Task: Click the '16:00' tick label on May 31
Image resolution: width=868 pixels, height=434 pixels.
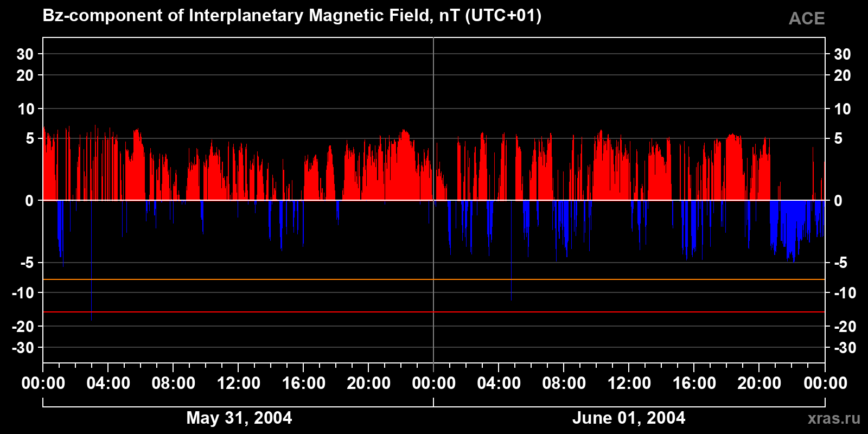Action: point(304,383)
